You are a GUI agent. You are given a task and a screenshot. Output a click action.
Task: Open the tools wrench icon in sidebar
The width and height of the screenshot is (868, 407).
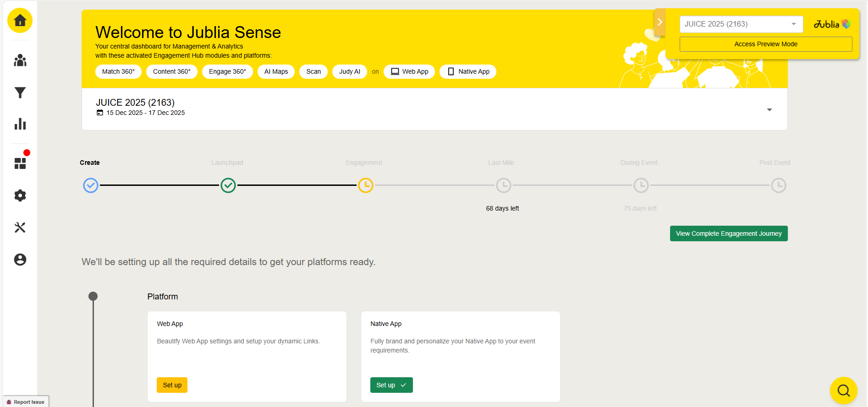tap(20, 228)
